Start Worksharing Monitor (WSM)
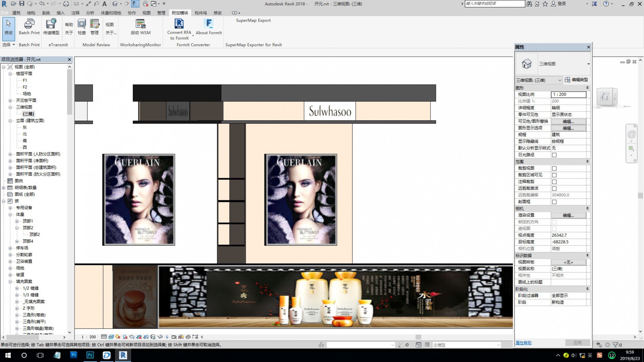This screenshot has width=644, height=362. 140,27
